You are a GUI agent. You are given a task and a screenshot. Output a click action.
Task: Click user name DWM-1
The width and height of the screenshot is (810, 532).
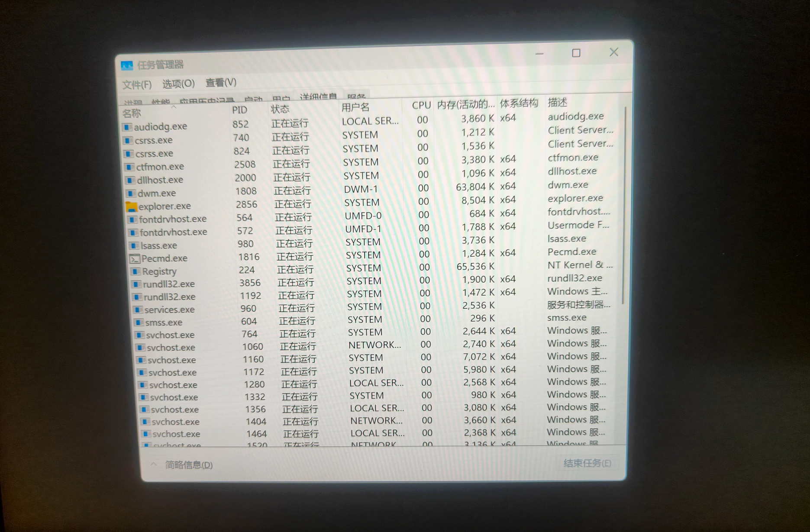(x=361, y=189)
